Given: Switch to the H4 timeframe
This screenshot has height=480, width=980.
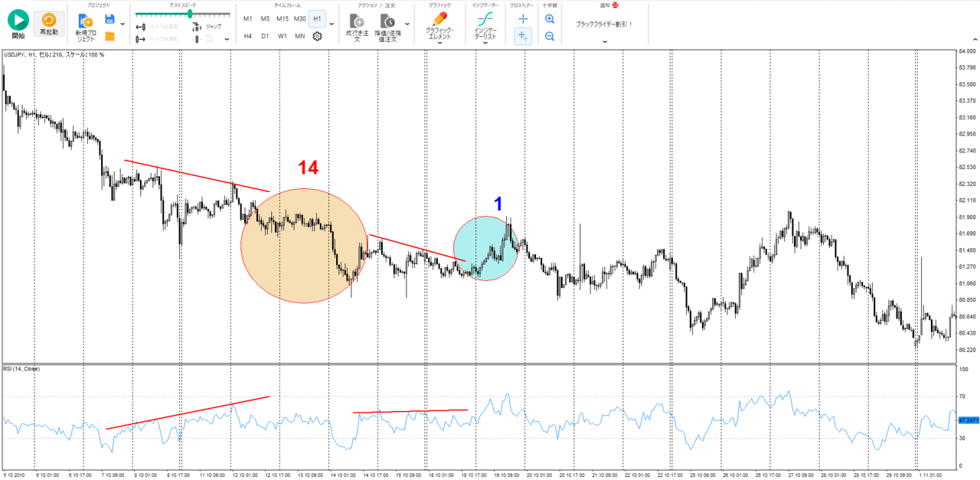Looking at the screenshot, I should click(x=248, y=36).
